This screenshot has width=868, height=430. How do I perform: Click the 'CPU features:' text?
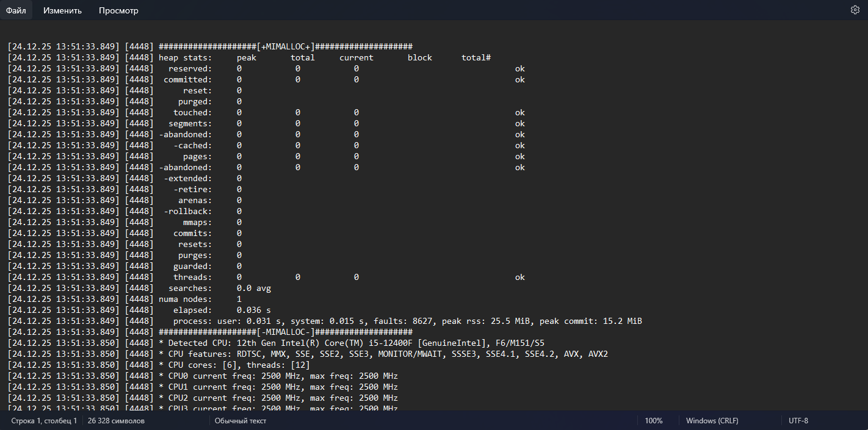tap(200, 354)
